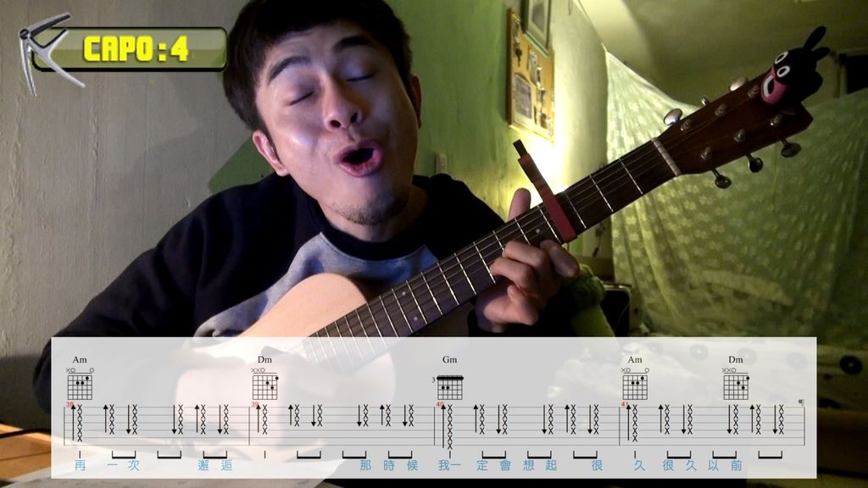Click the Gm chord name label

point(449,359)
